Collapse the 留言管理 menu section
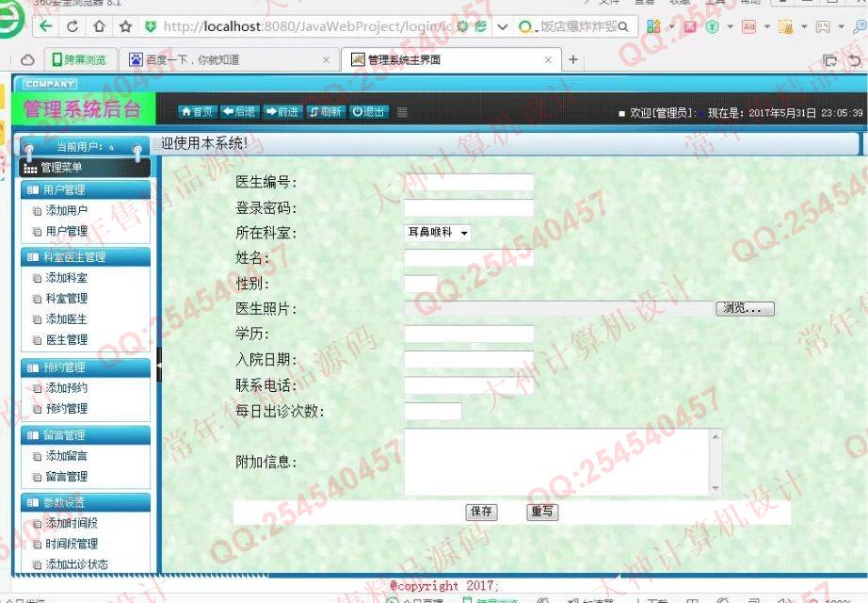 [x=86, y=435]
